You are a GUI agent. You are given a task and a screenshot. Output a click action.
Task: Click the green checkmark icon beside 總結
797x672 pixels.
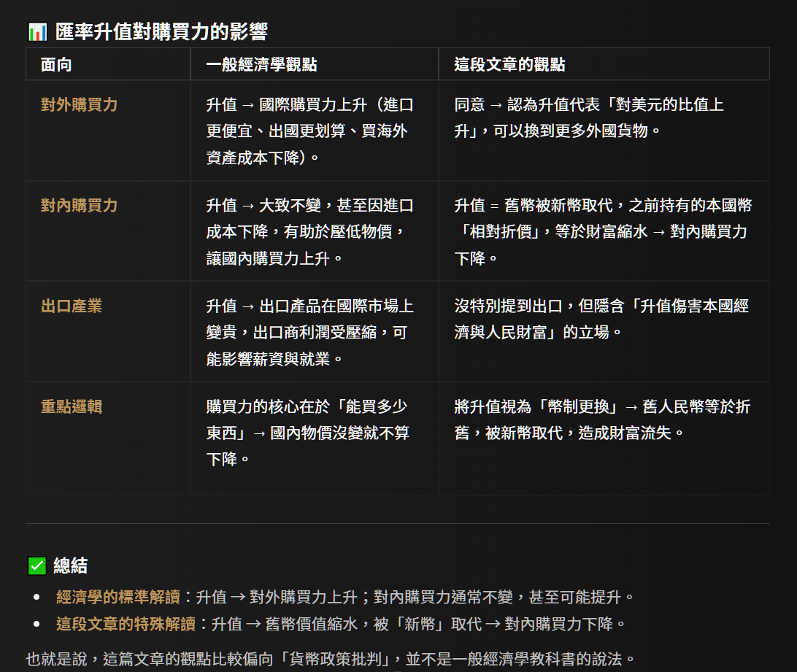[36, 565]
